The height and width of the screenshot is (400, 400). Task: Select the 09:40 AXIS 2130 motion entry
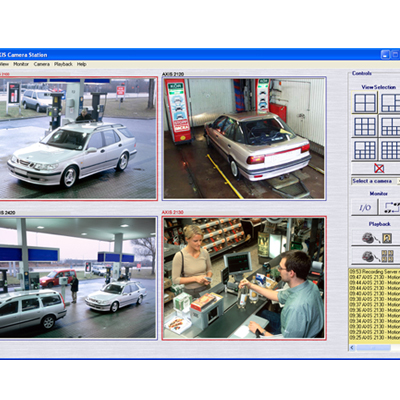375,294
